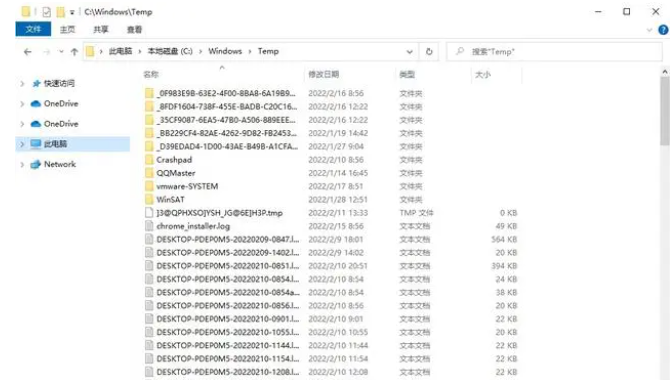Image resolution: width=670 pixels, height=380 pixels.
Task: Expand the 快速访问 tree node
Action: coord(22,83)
